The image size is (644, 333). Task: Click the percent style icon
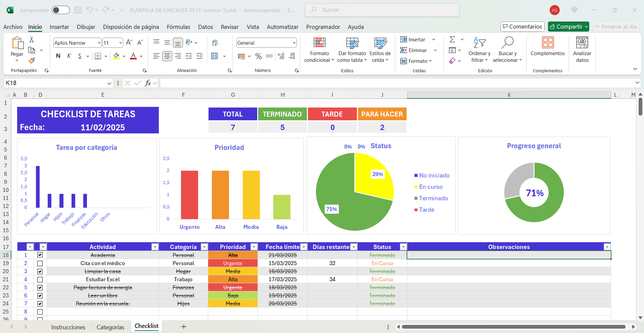(258, 56)
